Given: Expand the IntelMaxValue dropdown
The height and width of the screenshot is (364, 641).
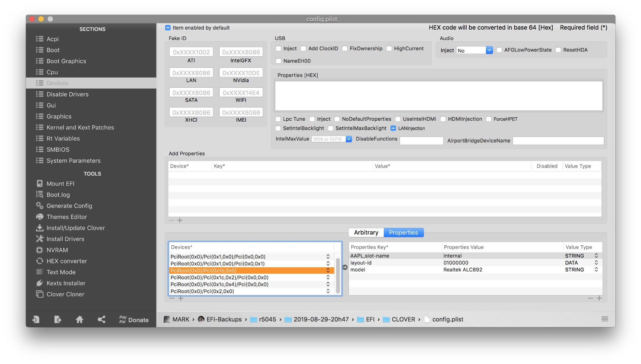Looking at the screenshot, I should (349, 139).
